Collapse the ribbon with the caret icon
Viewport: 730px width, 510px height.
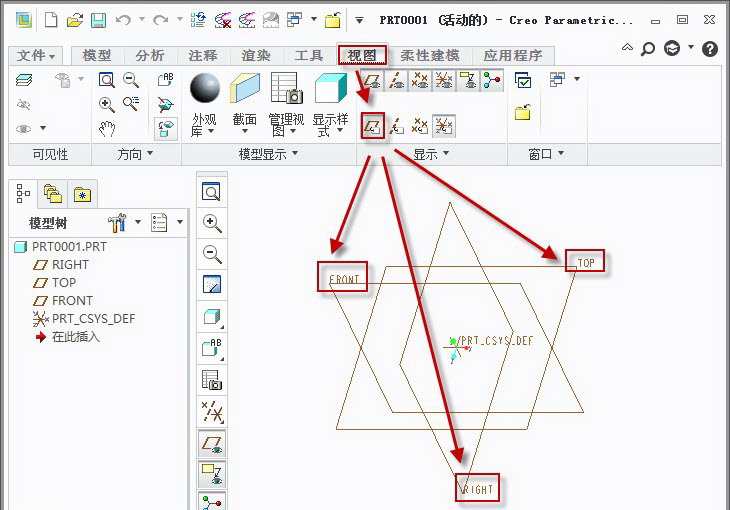627,47
